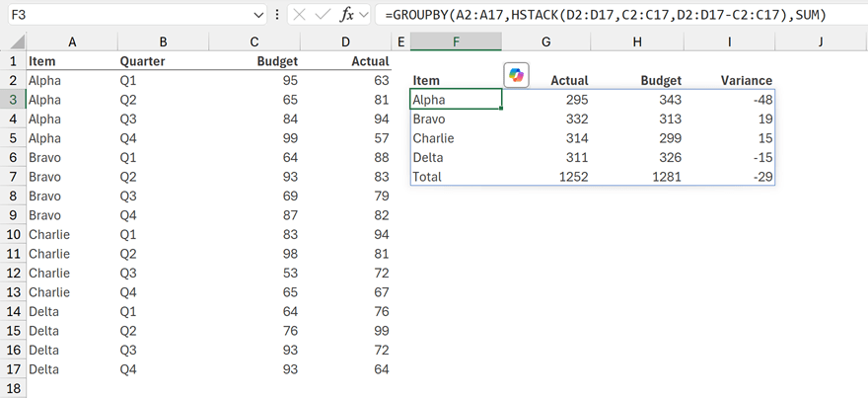Click the insert function fx icon

347,15
